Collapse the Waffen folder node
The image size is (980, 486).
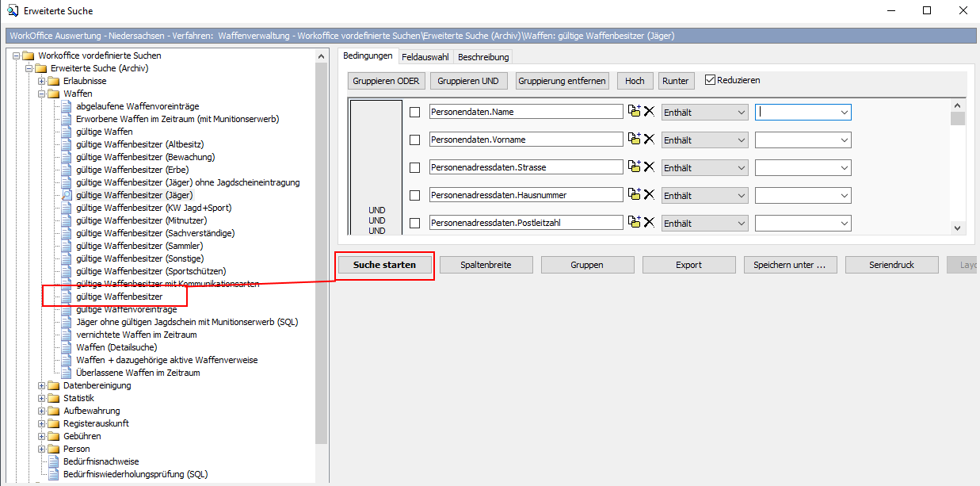(42, 94)
